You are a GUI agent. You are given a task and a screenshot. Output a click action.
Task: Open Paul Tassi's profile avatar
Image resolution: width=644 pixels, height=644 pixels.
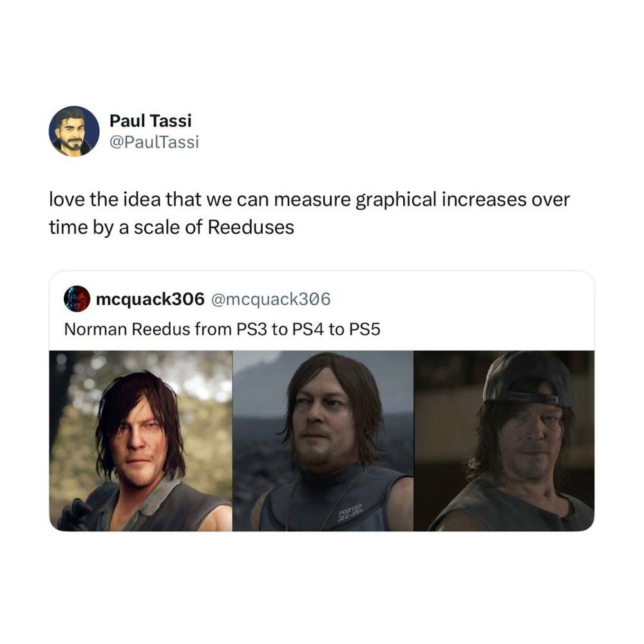pos(74,131)
